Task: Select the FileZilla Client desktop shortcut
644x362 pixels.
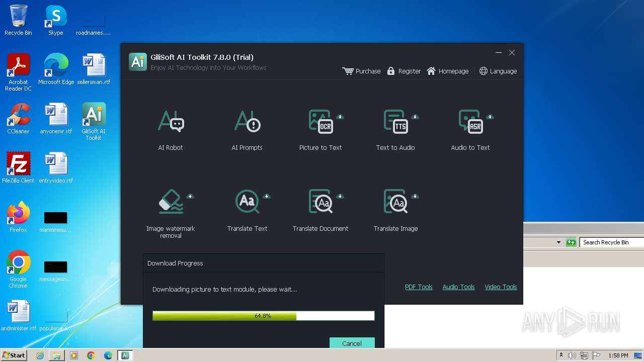Action: click(18, 168)
